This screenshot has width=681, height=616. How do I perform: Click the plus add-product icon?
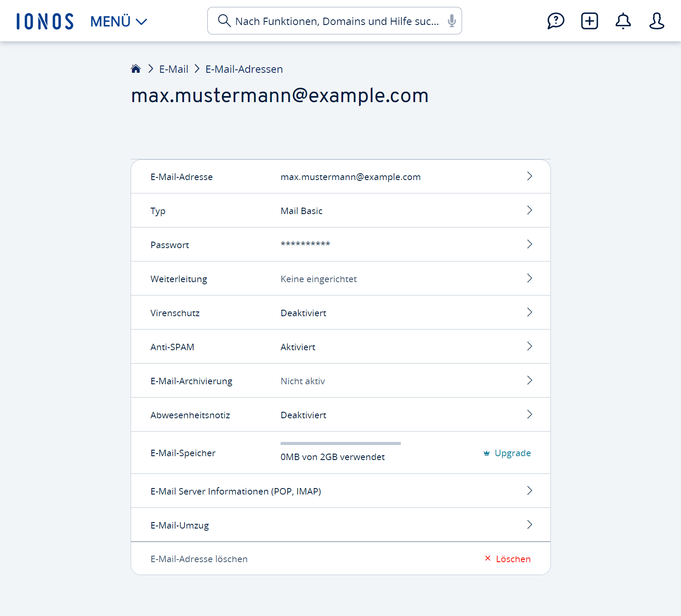tap(589, 21)
